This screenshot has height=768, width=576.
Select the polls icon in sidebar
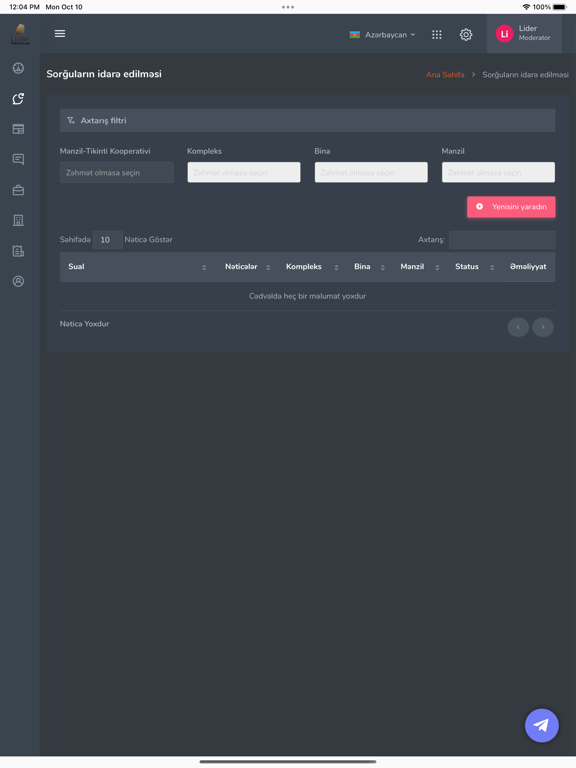coord(18,98)
